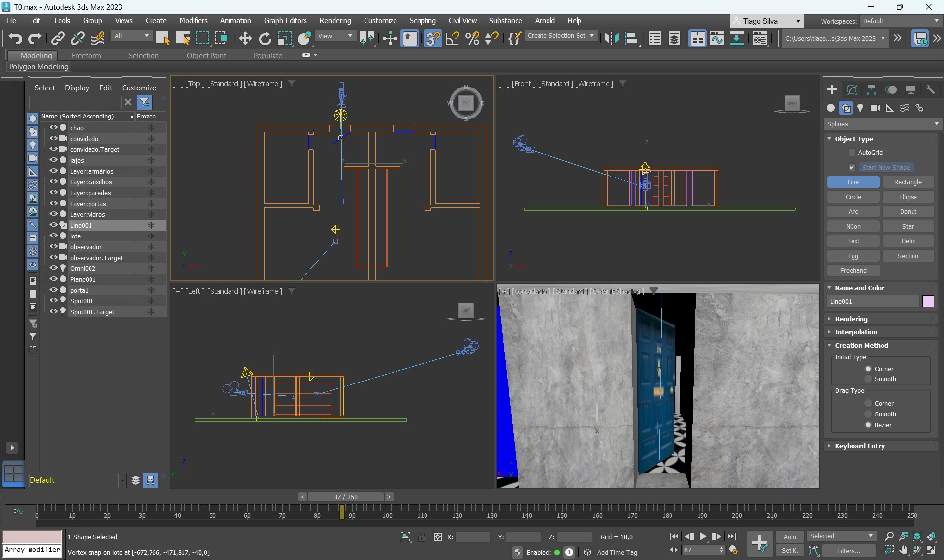
Task: Open the Line001 object color swatch
Action: (x=928, y=301)
